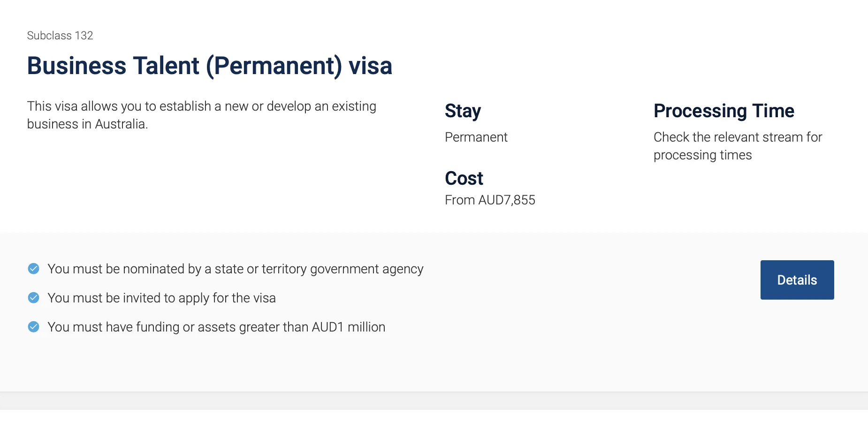The height and width of the screenshot is (422, 868).
Task: Click the gray footer bar below the card
Action: click(434, 401)
